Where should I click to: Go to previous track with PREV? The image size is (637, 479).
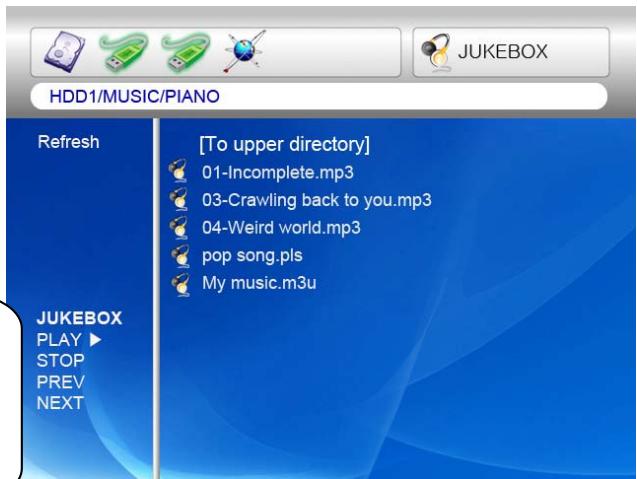(61, 382)
